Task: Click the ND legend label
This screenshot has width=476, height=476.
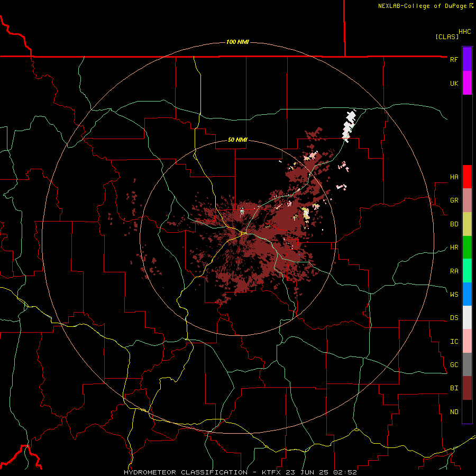Action: click(454, 412)
